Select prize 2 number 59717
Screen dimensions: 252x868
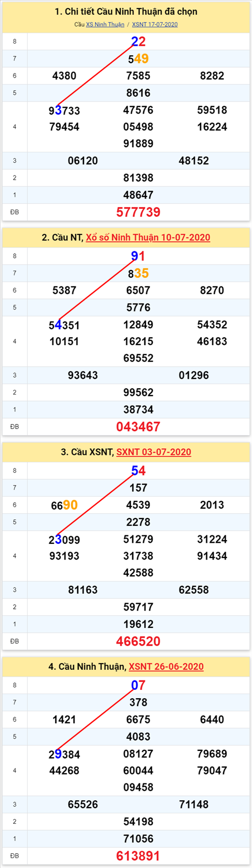(x=138, y=607)
